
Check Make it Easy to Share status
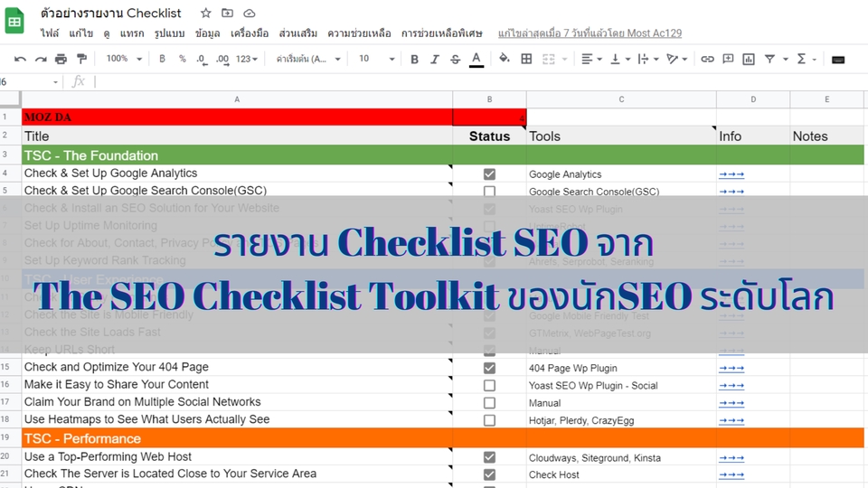489,385
